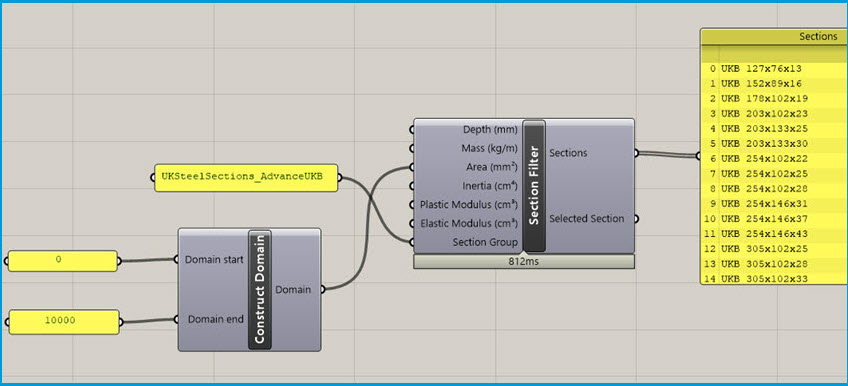
Task: Click the Domain start input label
Action: tap(214, 259)
